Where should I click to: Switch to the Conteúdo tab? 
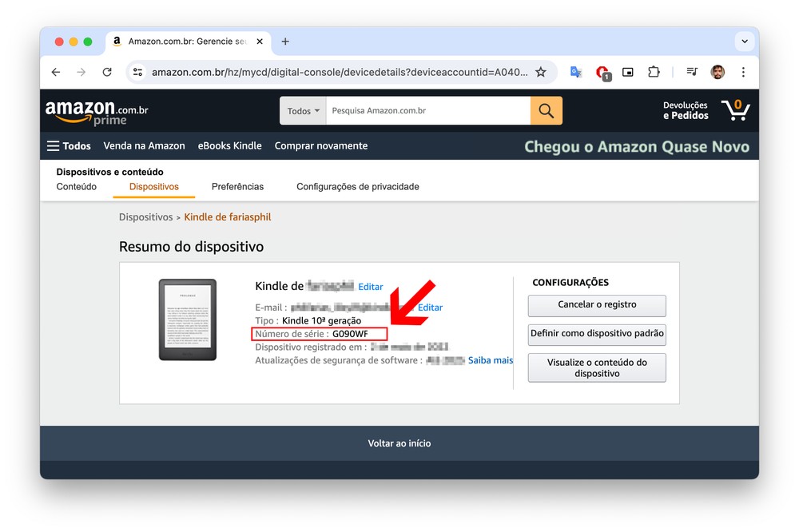pos(77,187)
